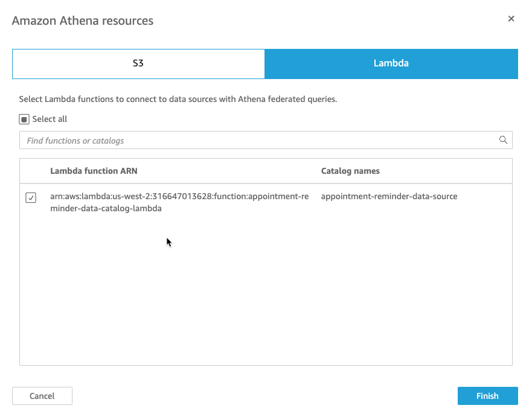Open the S3 resources view
Viewport: 532px width, 414px height.
[x=138, y=63]
